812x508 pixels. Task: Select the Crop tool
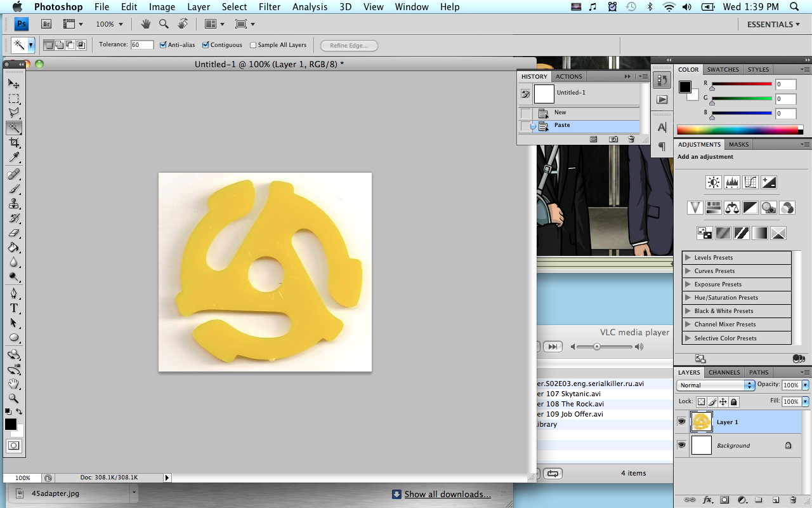coord(14,143)
